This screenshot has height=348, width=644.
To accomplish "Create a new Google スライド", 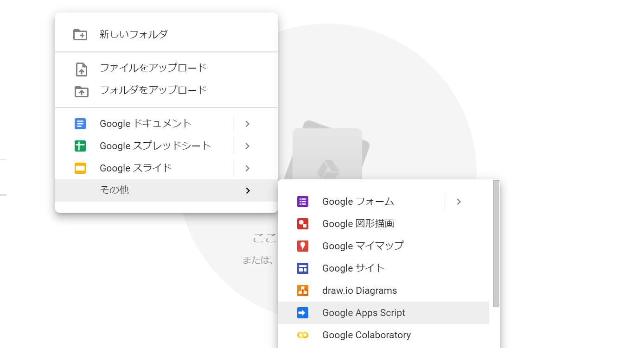I will (x=144, y=168).
